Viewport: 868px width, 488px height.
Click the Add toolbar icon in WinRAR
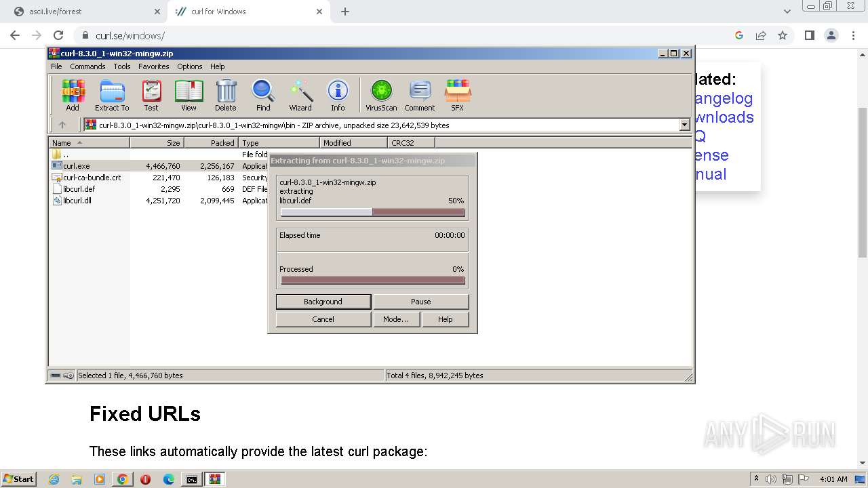click(x=73, y=95)
